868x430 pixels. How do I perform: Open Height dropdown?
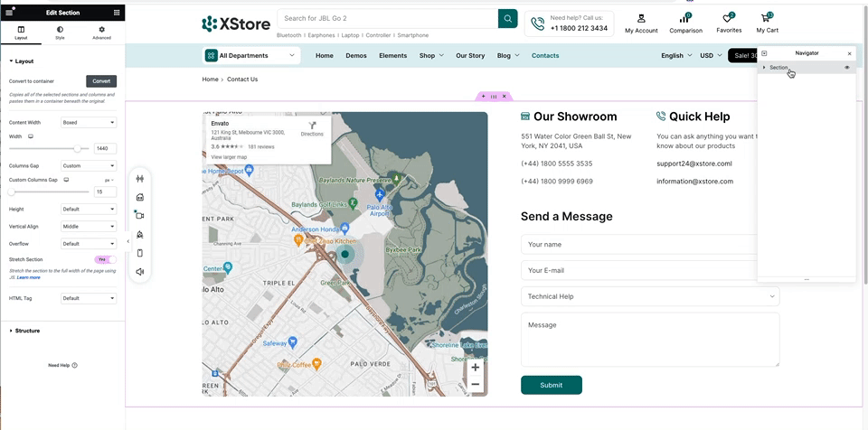click(x=89, y=210)
